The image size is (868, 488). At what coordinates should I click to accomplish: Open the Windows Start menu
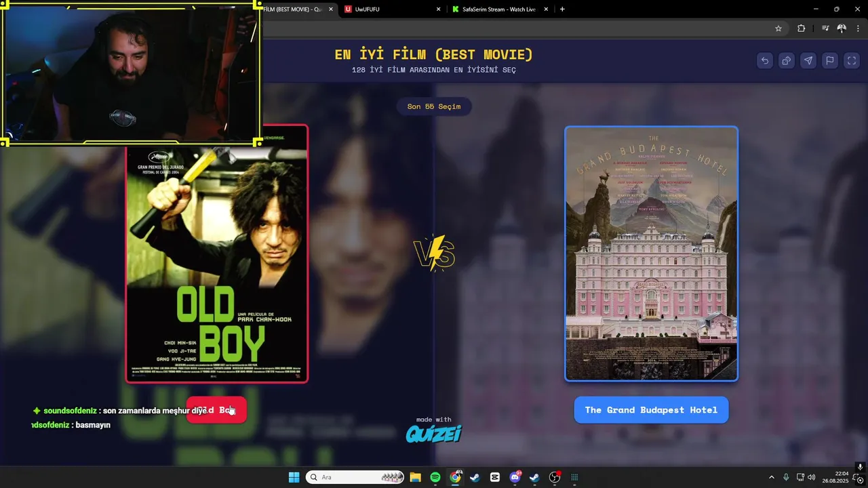294,477
